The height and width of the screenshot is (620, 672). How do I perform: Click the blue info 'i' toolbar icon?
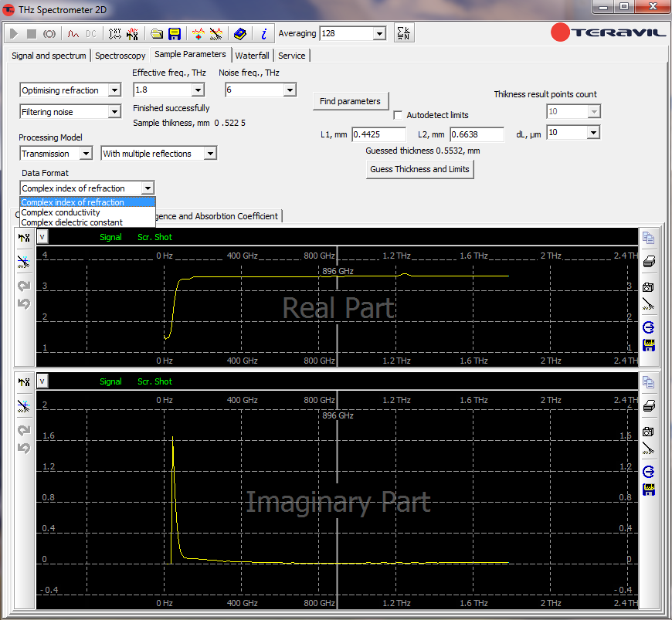point(263,34)
